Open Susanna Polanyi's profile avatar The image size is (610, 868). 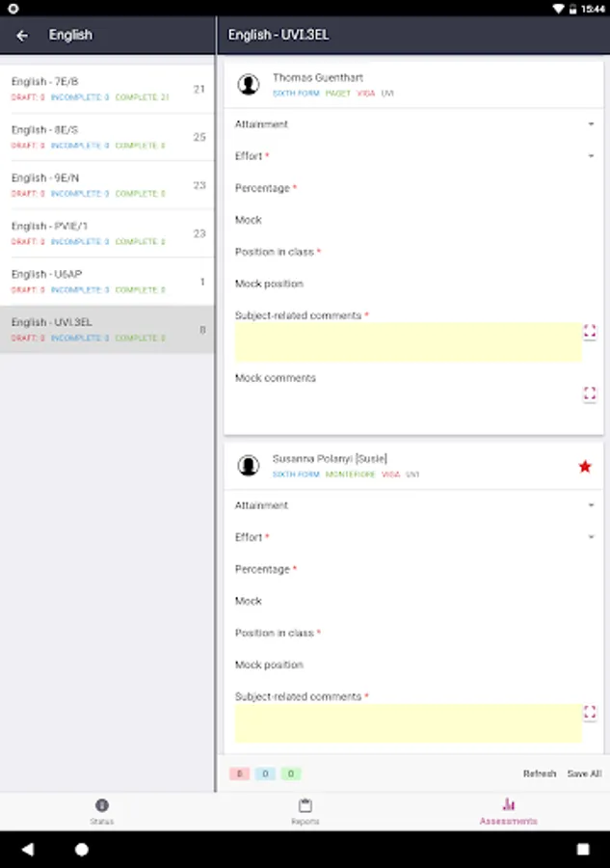tap(249, 466)
